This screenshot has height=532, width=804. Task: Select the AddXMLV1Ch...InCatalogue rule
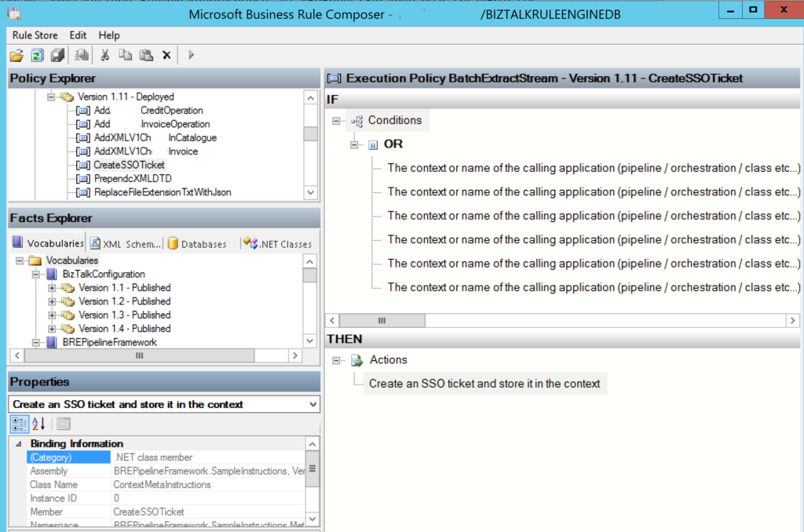(x=155, y=138)
